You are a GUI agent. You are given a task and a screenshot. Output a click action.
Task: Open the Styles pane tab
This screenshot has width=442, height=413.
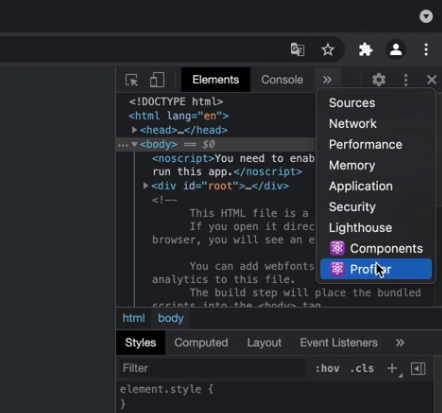140,343
